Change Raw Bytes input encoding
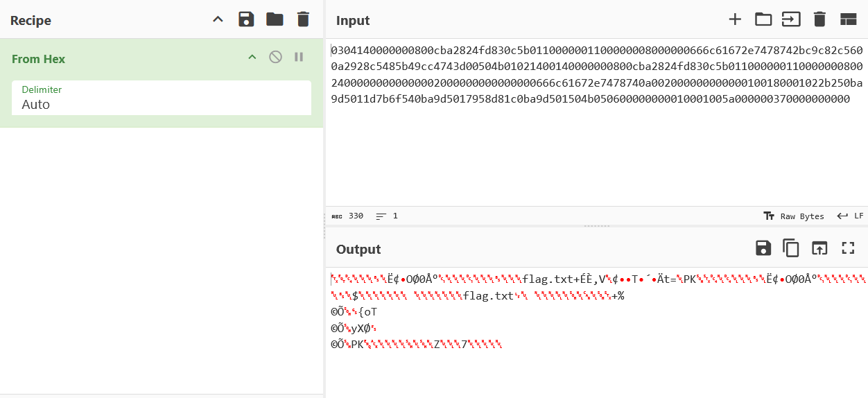Viewport: 868px width, 398px height. click(794, 216)
